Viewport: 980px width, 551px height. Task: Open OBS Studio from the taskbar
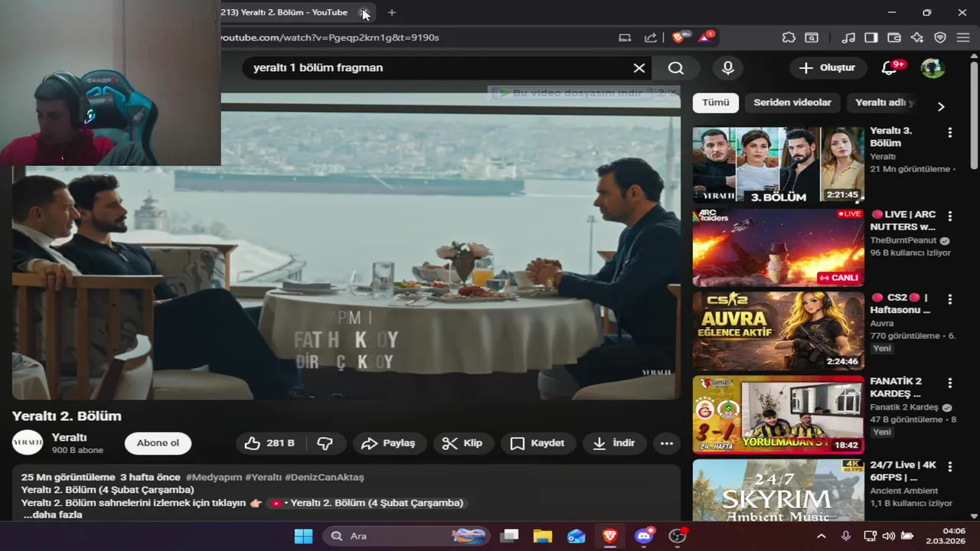point(678,536)
